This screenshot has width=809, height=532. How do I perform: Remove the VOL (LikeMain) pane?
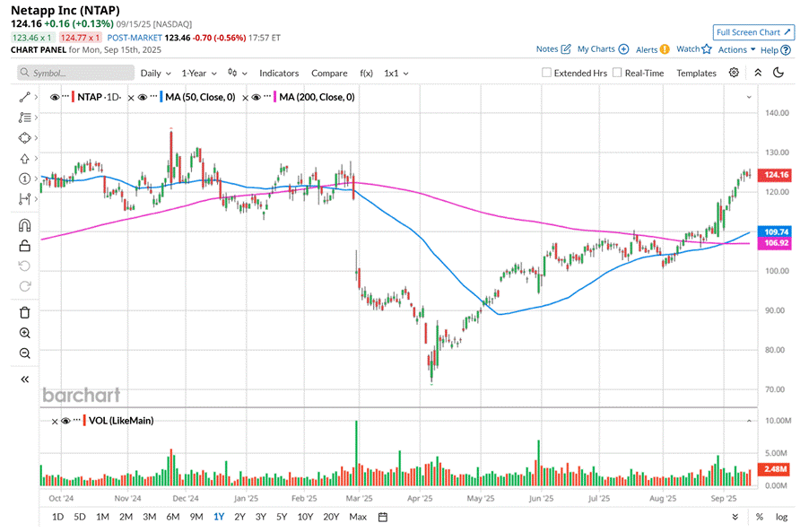55,422
